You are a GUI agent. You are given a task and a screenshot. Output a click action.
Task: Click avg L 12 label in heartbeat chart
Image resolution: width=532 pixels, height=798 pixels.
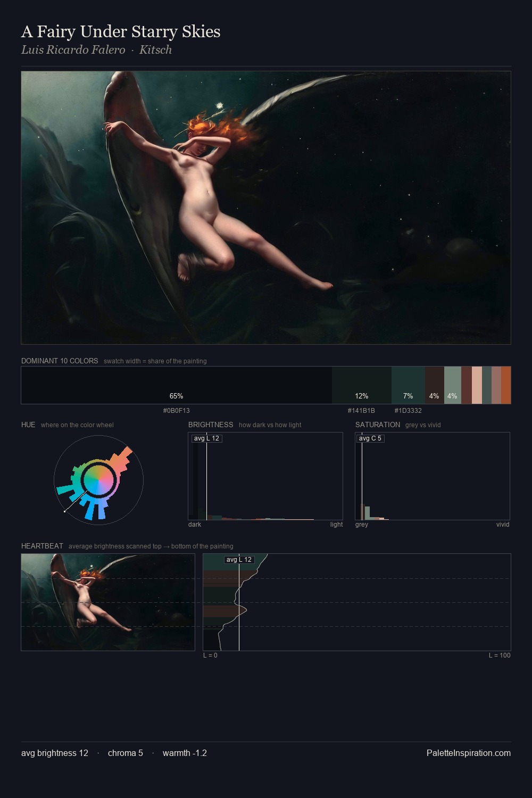pyautogui.click(x=239, y=560)
